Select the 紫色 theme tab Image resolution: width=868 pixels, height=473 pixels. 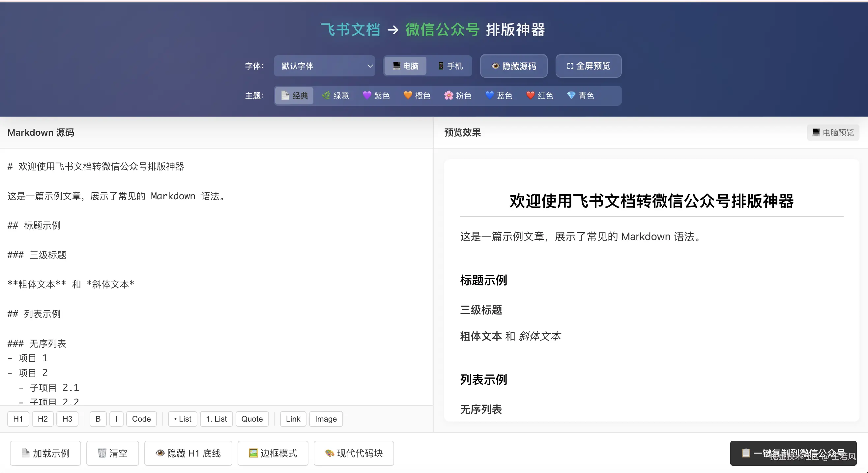click(376, 96)
